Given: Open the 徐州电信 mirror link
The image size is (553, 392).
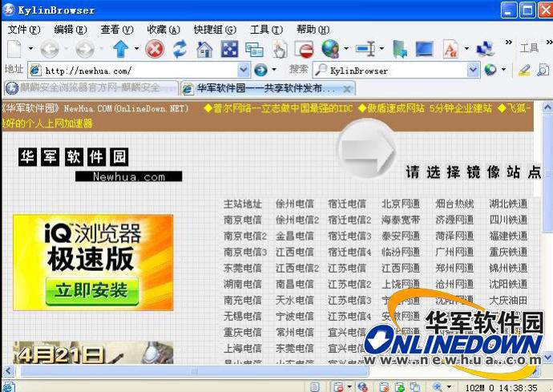Looking at the screenshot, I should click(295, 204).
